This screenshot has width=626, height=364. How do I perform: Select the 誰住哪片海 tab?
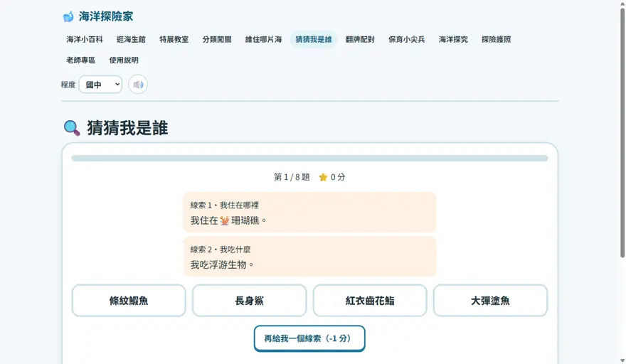coord(263,39)
